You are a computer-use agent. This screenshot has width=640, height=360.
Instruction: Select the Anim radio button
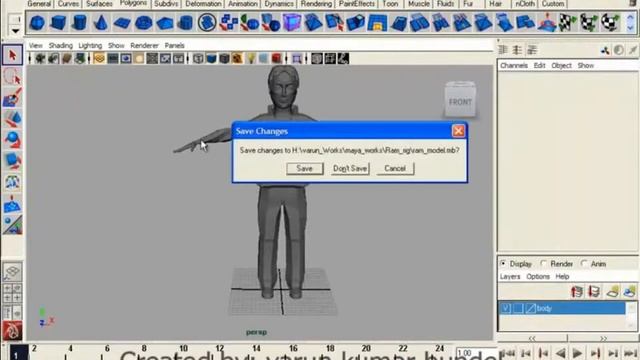tap(584, 264)
